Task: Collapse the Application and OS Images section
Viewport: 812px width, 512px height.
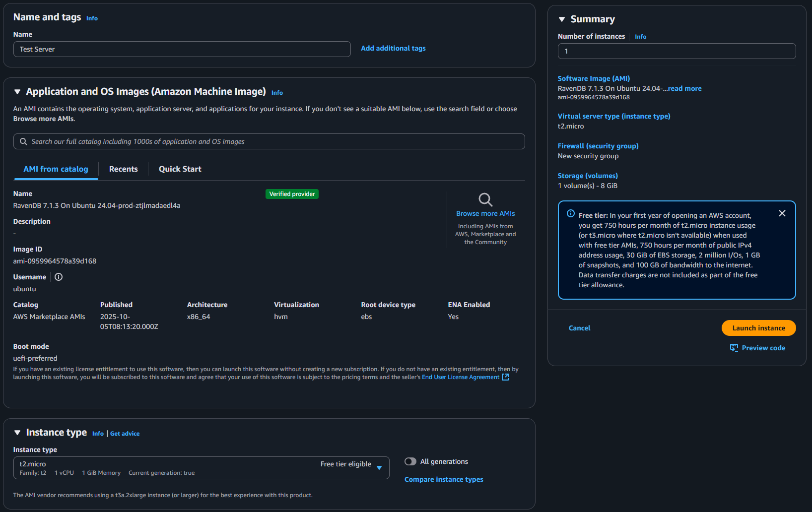Action: coord(17,92)
